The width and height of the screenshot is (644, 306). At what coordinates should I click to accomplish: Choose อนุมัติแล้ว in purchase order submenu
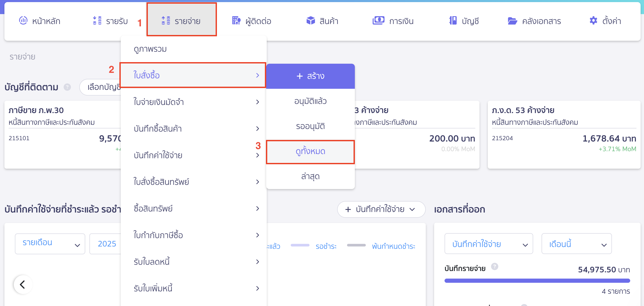310,101
